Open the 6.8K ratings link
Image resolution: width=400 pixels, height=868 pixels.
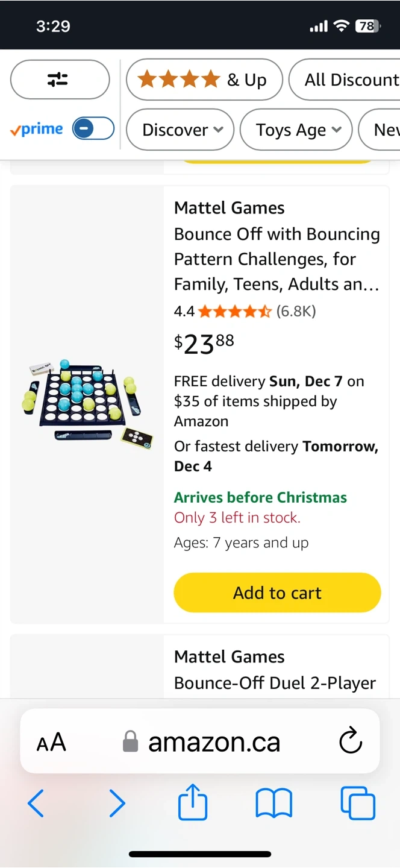click(296, 311)
